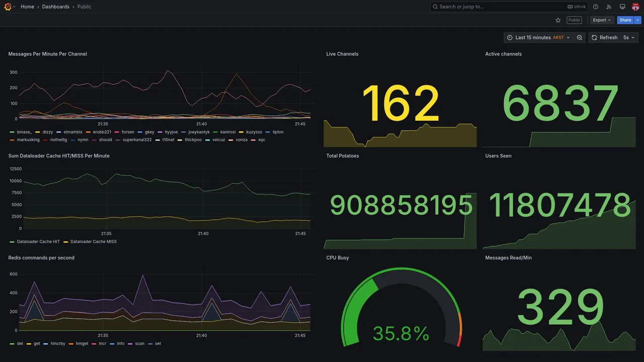The image size is (644, 362).
Task: Go to Dashboards breadcrumb
Action: click(x=56, y=7)
